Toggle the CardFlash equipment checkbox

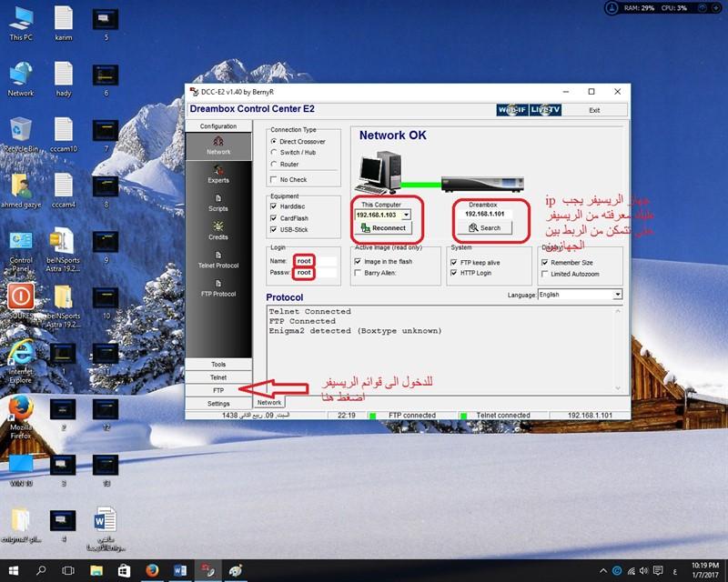click(274, 218)
